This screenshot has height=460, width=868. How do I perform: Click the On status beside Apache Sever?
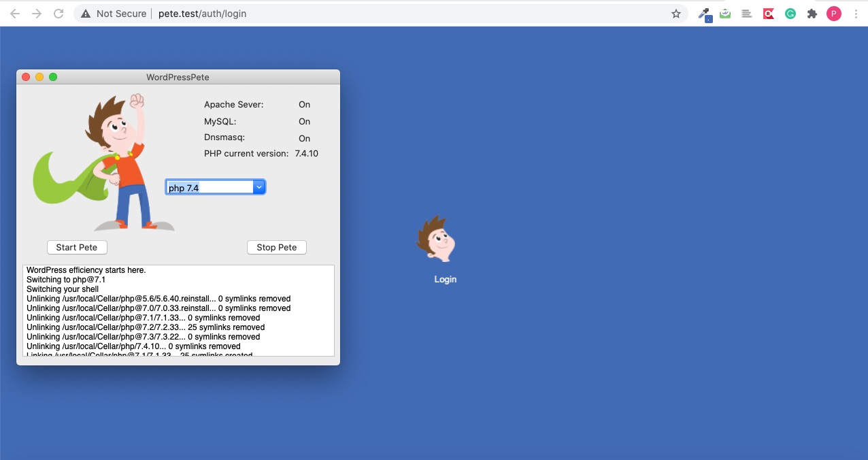(x=305, y=105)
